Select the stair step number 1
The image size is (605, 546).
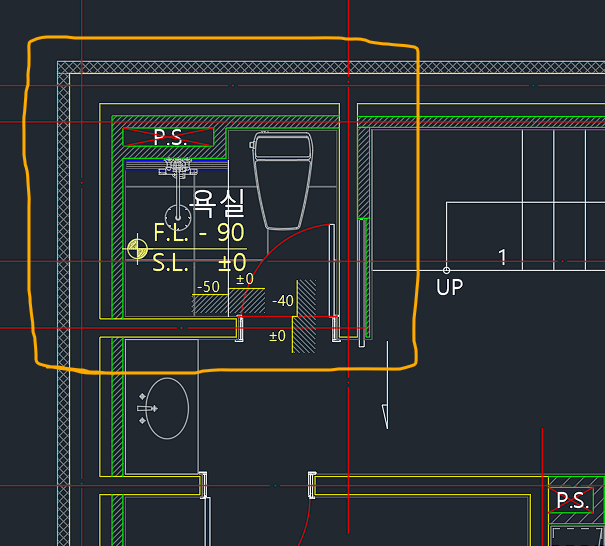[x=503, y=258]
